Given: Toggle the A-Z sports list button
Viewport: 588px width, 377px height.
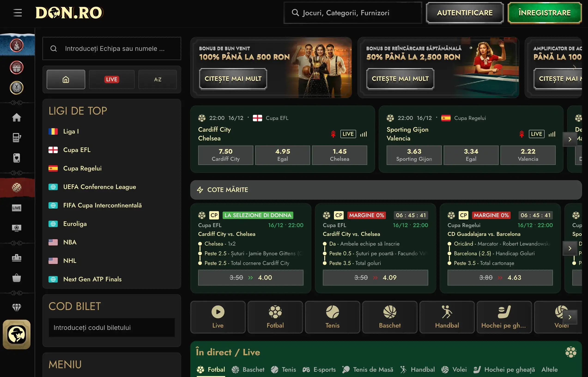Looking at the screenshot, I should (157, 79).
